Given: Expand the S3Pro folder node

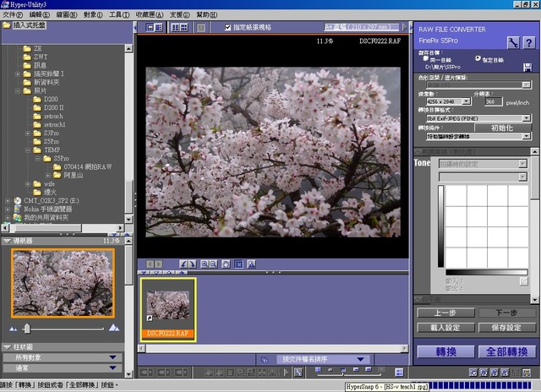Looking at the screenshot, I should 28,133.
